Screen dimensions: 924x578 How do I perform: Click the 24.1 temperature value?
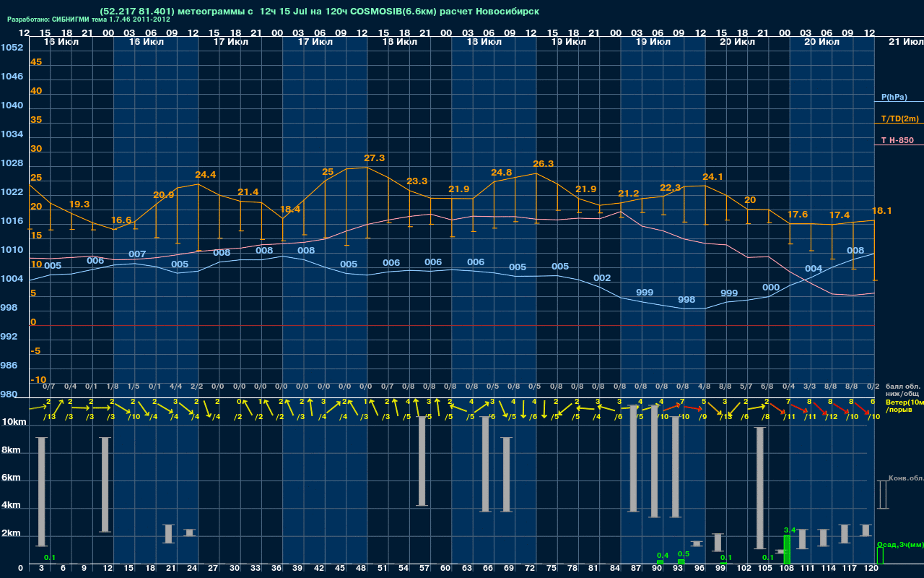pos(712,176)
